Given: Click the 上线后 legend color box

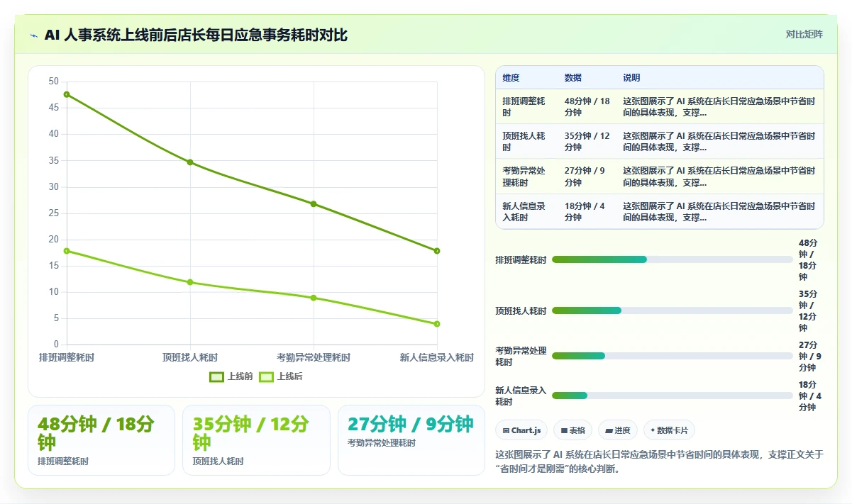Looking at the screenshot, I should tap(266, 376).
